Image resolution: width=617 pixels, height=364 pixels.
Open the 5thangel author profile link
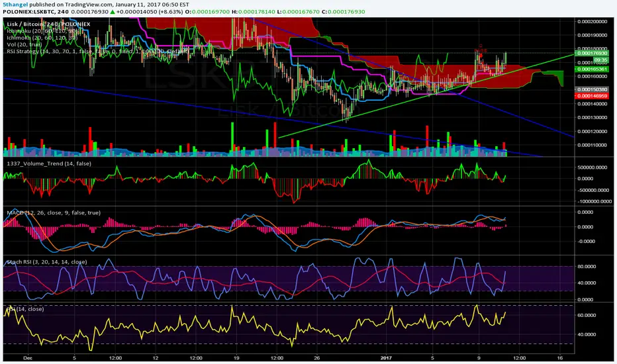(15, 5)
